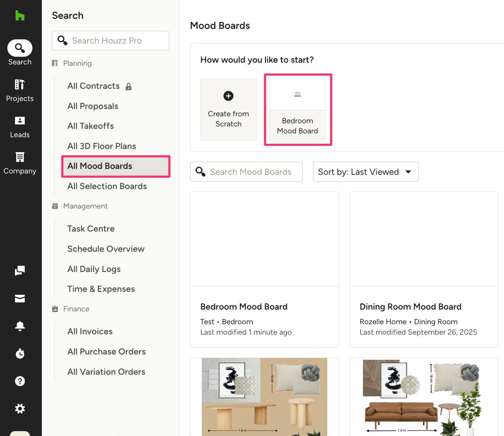The image size is (504, 436).
Task: Click the Houzz logo icon
Action: point(20,16)
